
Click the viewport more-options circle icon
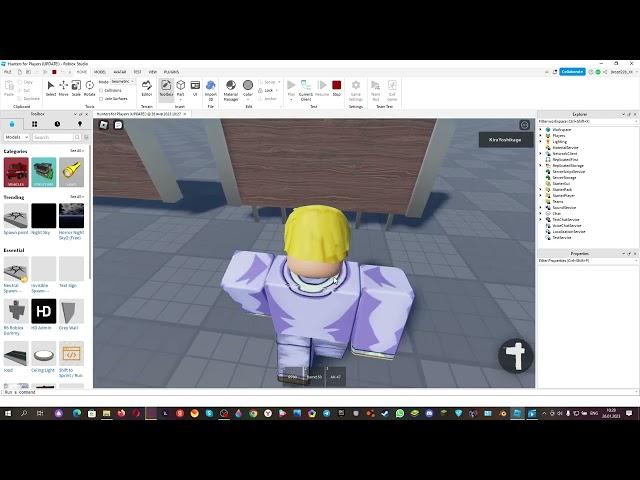[x=524, y=125]
